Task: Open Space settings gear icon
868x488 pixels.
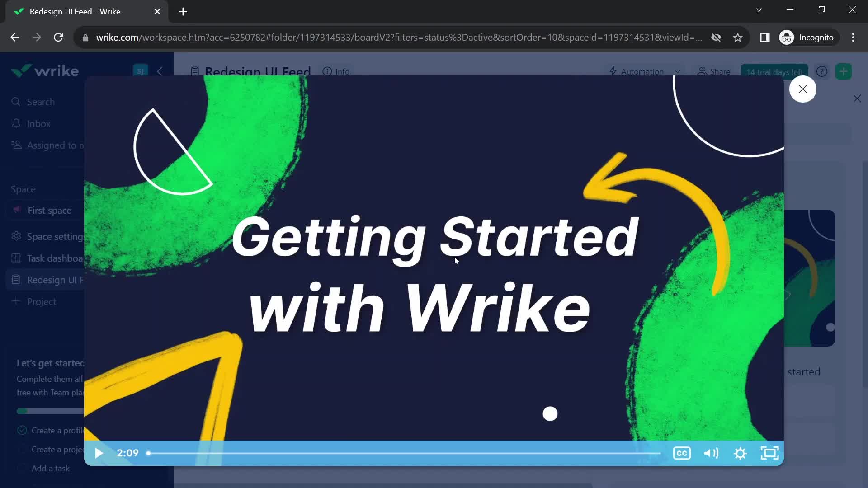Action: tap(16, 236)
